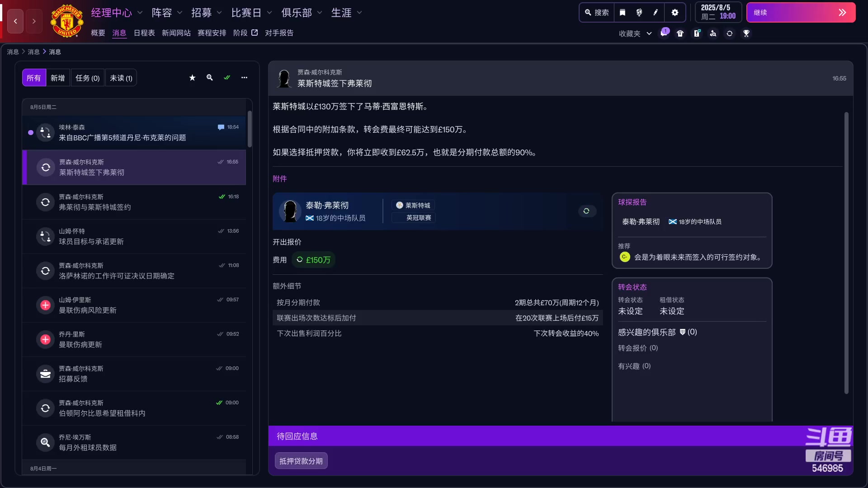Open the scouting icon in the top bar
This screenshot has height=488, width=868.
point(713,34)
